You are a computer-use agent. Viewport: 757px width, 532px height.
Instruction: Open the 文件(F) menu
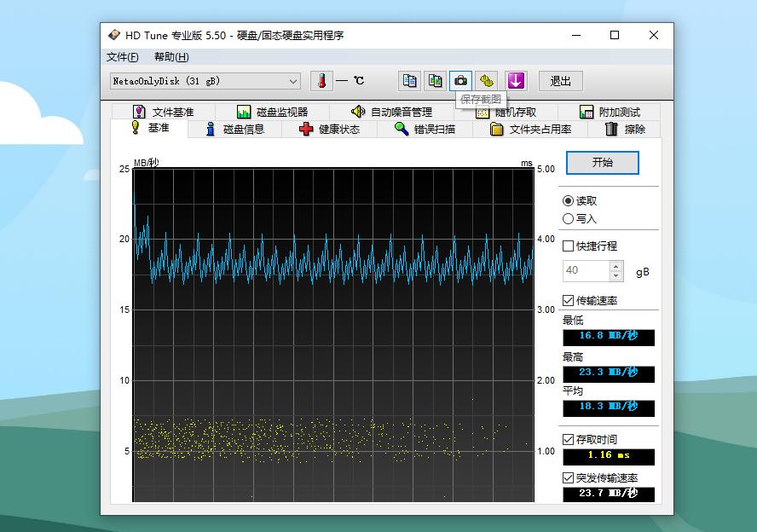pyautogui.click(x=123, y=57)
